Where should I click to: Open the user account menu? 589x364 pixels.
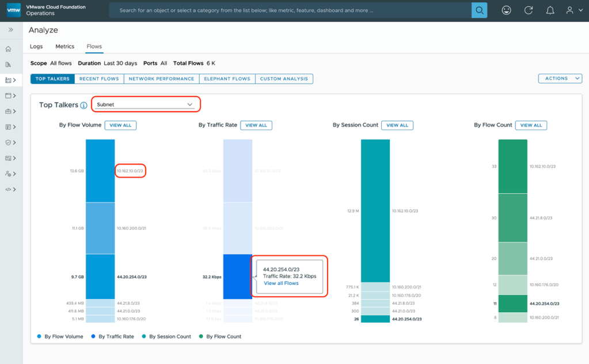coord(572,10)
